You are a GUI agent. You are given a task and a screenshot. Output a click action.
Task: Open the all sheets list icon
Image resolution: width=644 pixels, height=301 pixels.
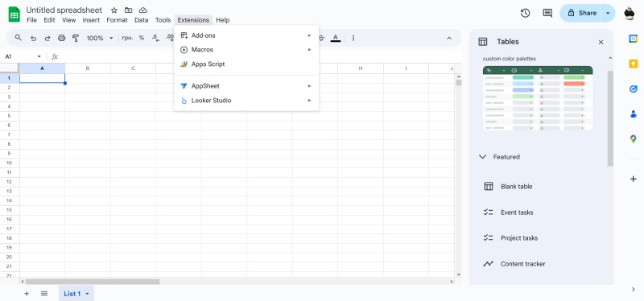pyautogui.click(x=44, y=294)
